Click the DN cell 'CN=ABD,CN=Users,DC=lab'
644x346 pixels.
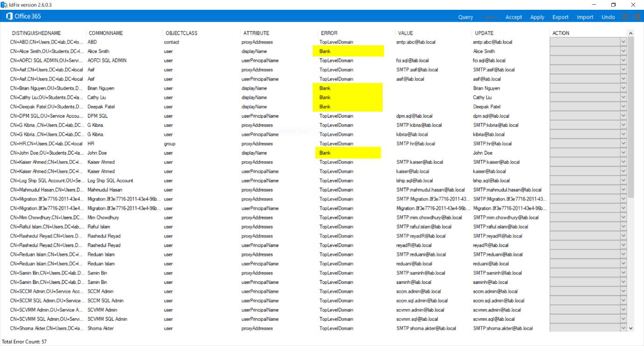click(47, 42)
